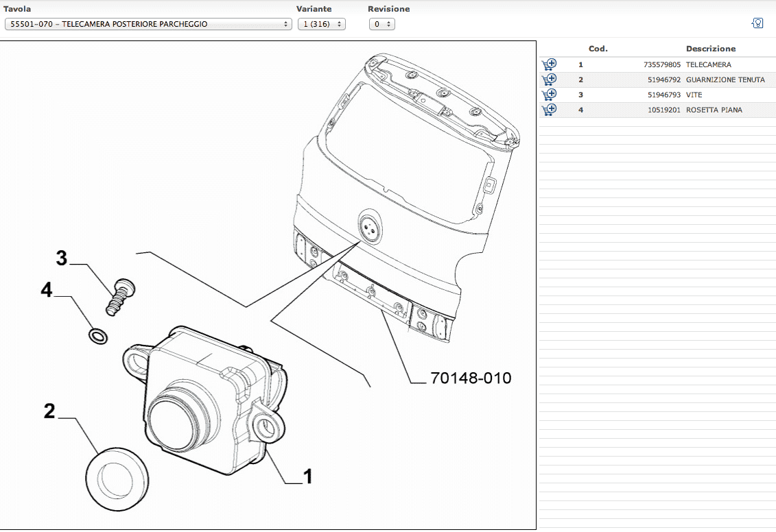Click the Cod. column header

[598, 49]
